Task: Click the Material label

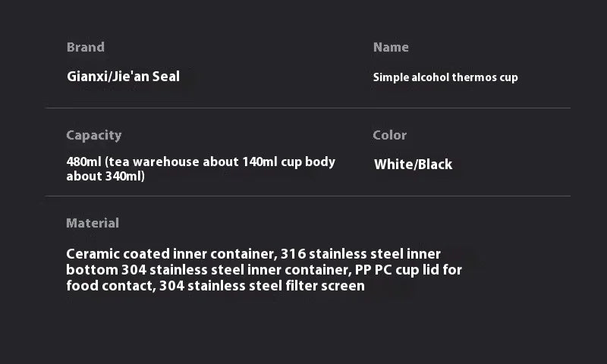Action: click(x=93, y=223)
